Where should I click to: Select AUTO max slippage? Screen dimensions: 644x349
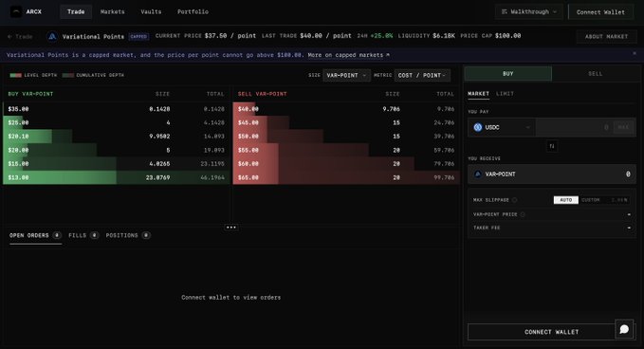point(566,200)
